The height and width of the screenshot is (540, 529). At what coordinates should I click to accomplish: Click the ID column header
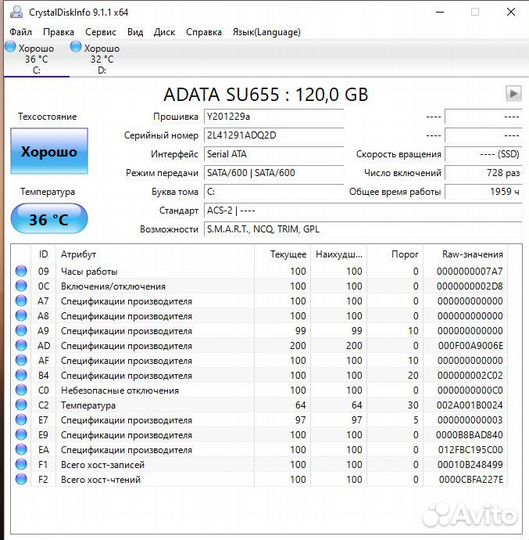(x=43, y=255)
